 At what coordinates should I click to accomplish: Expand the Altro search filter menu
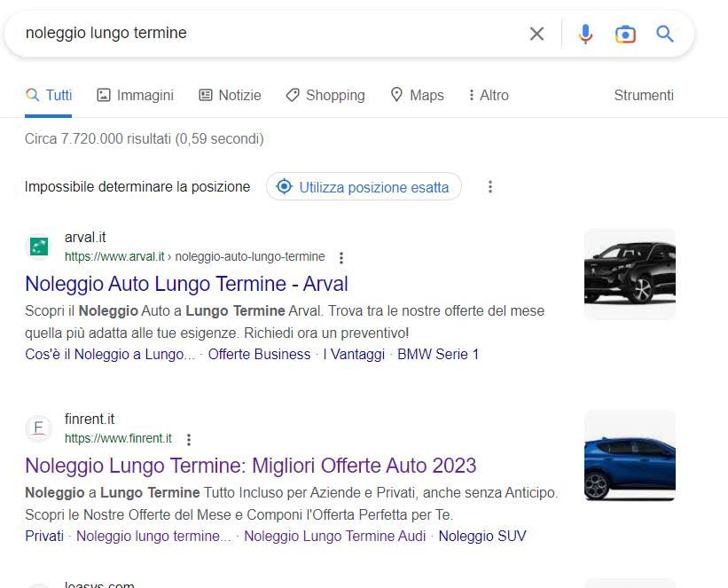tap(489, 95)
